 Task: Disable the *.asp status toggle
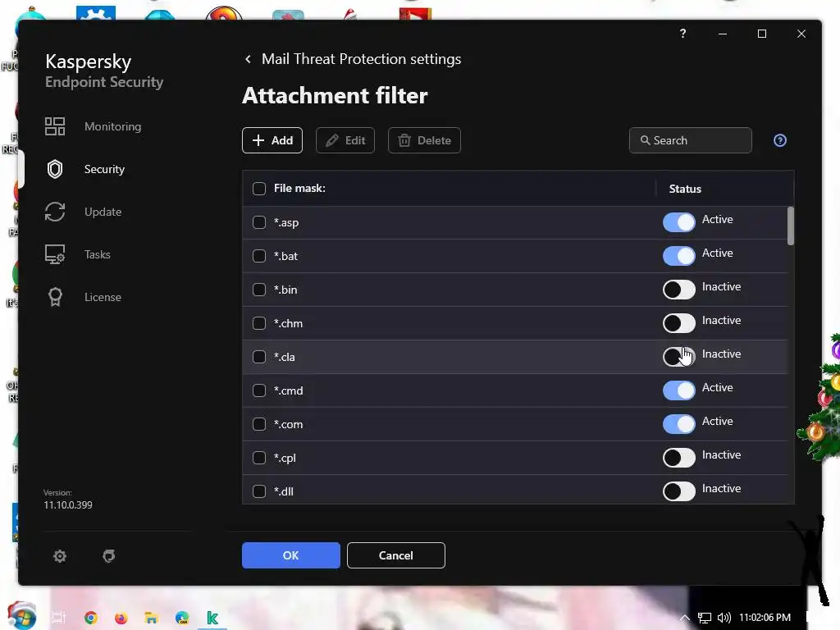click(x=678, y=221)
